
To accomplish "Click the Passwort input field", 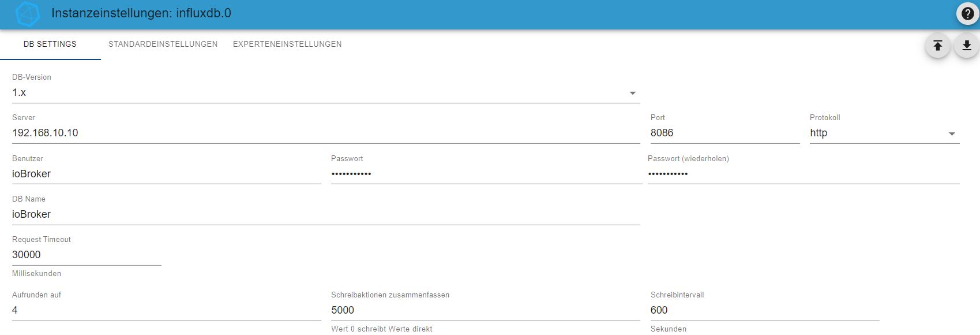I will click(487, 174).
